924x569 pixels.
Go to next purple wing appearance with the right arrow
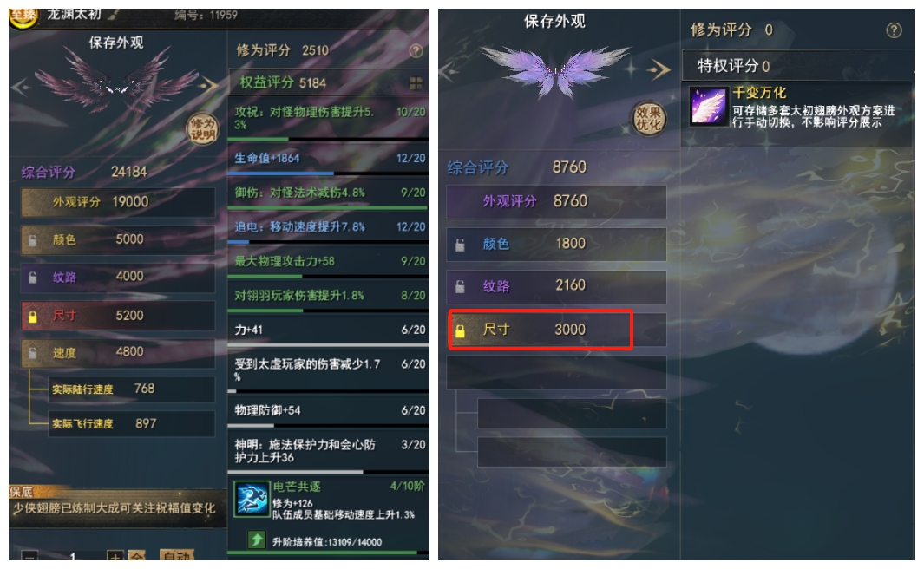click(659, 69)
